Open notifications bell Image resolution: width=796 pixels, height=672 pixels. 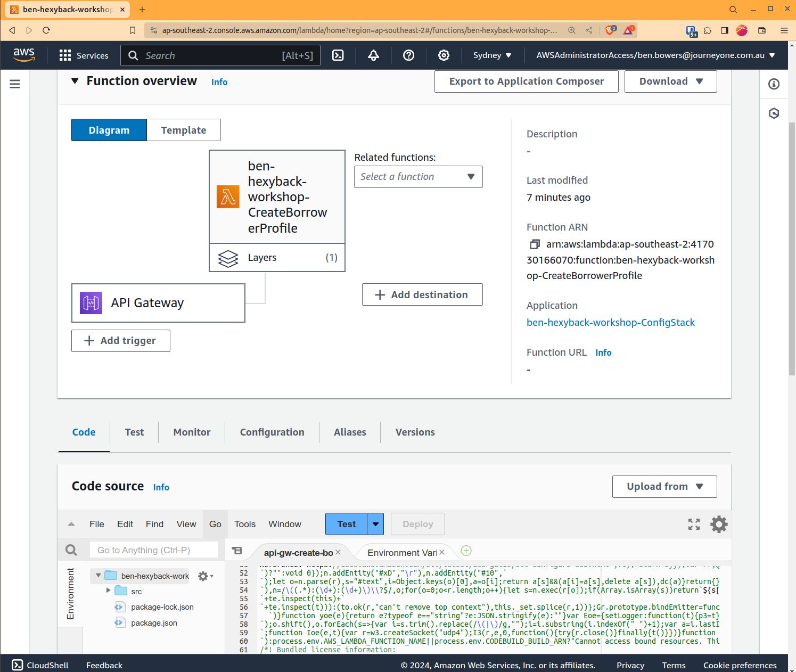tap(374, 55)
